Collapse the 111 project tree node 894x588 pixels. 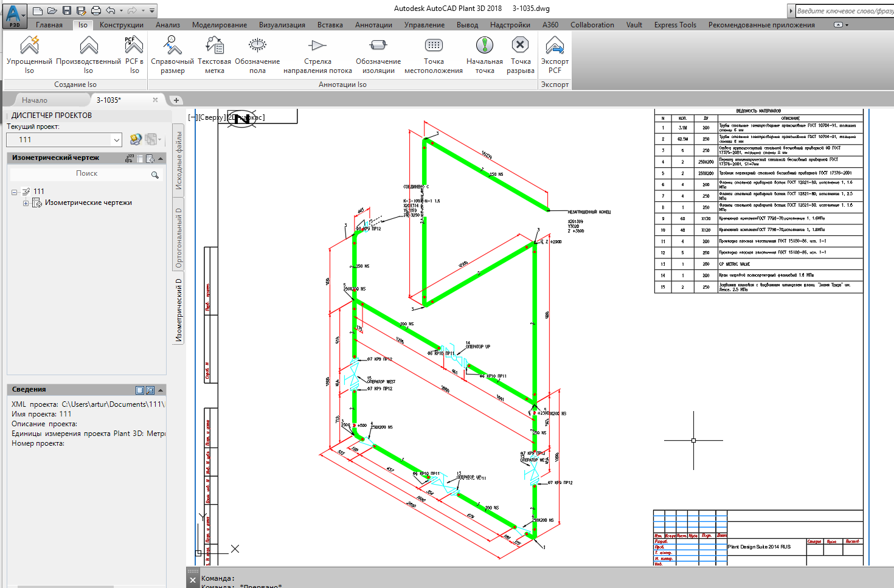pos(14,192)
